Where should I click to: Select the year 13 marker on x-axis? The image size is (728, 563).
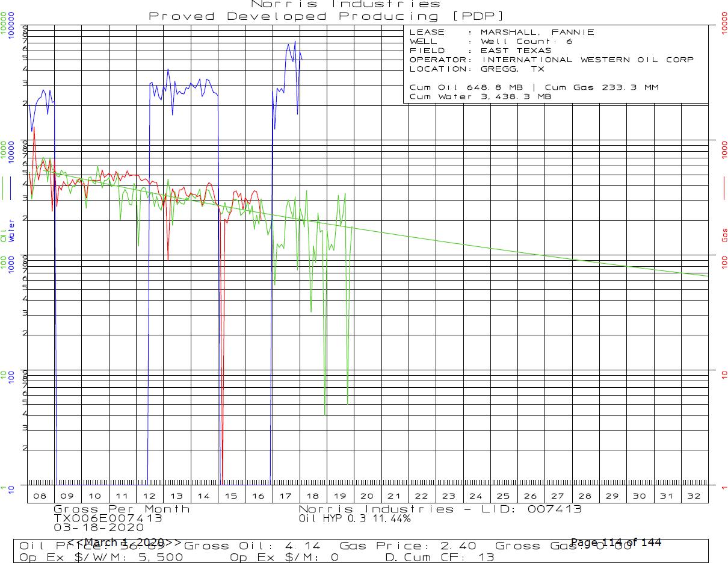click(x=177, y=496)
